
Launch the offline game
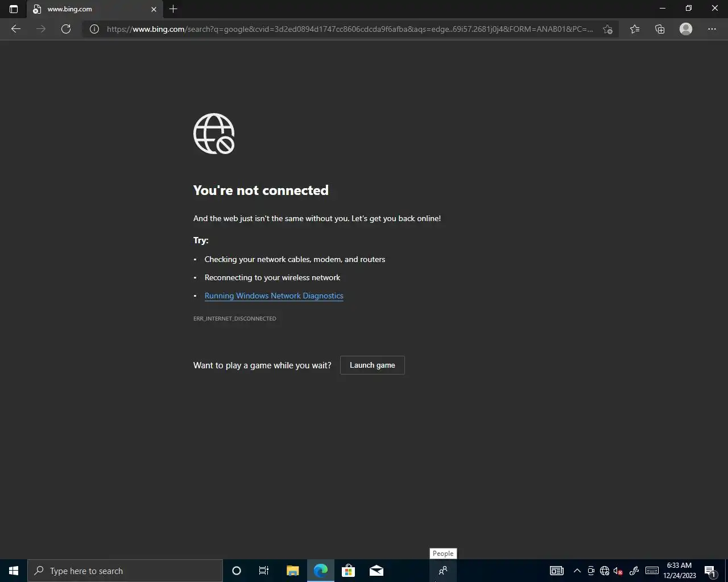373,365
